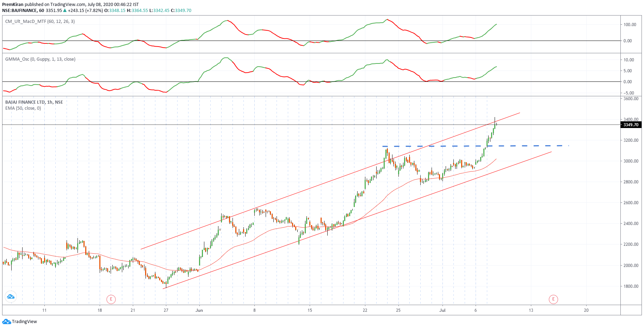Click the 2400.00 price axis label
This screenshot has height=328, width=644.
[x=631, y=224]
